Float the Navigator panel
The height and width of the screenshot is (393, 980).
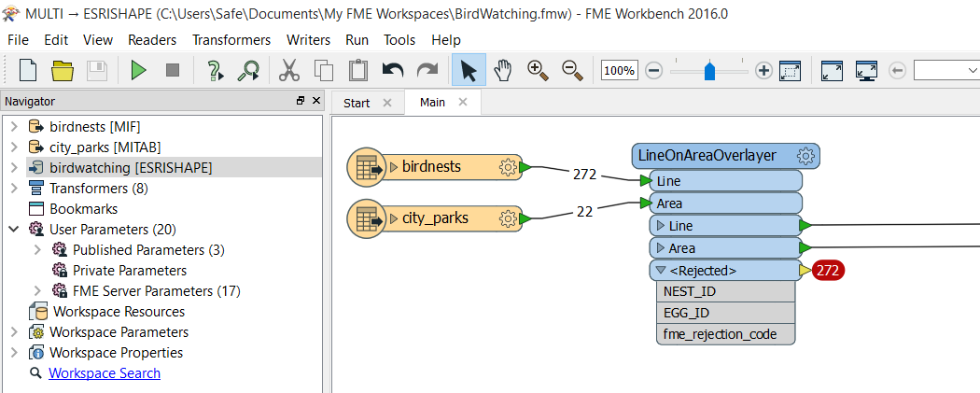pyautogui.click(x=301, y=101)
